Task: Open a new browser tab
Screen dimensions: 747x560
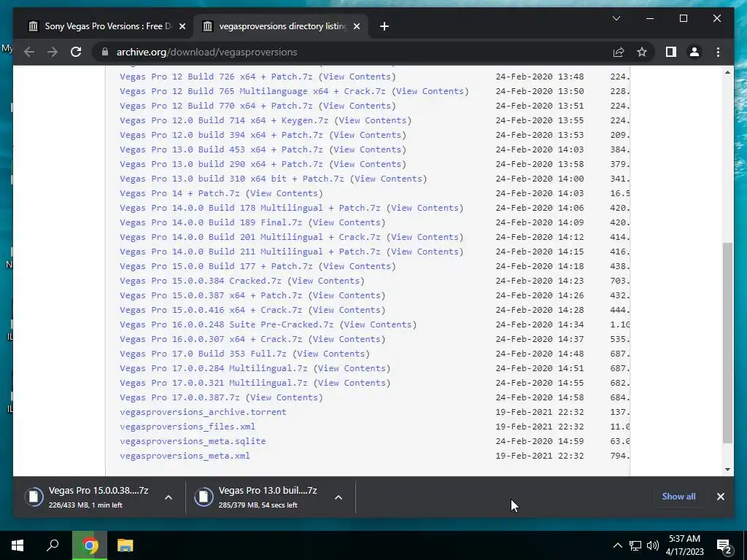Action: point(384,26)
